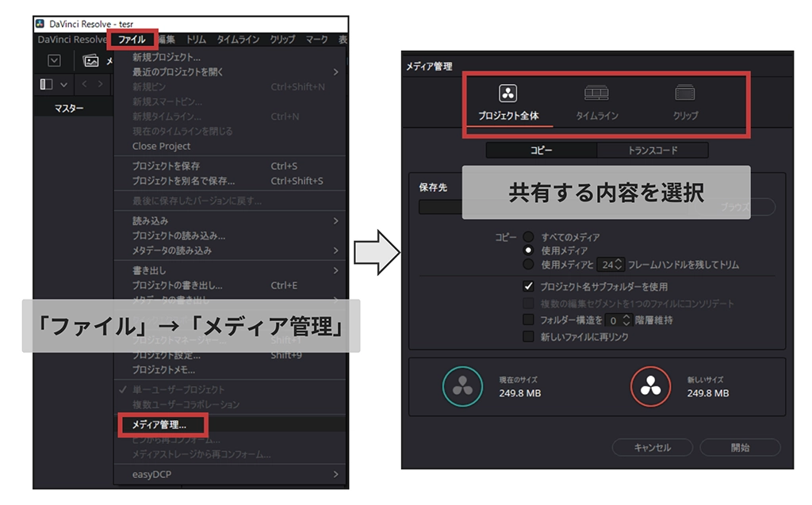The width and height of the screenshot is (812, 505).
Task: Switch to the コピー mode tab
Action: click(541, 150)
